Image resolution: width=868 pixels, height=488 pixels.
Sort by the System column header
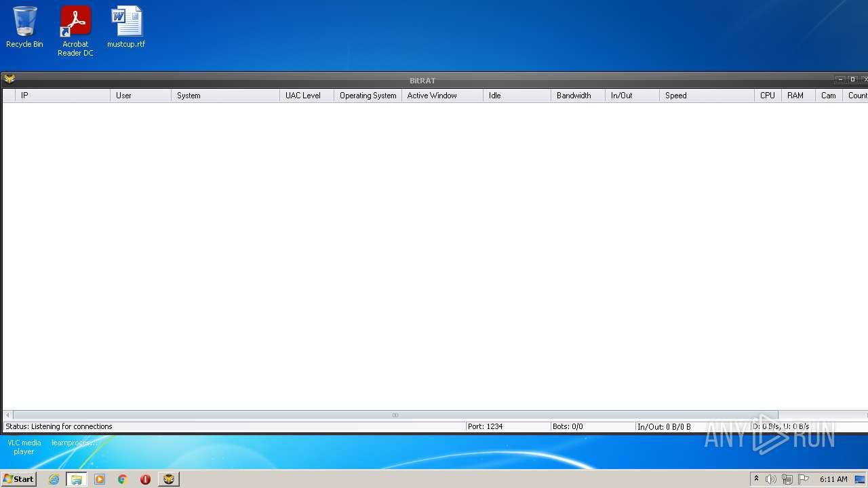coord(225,96)
